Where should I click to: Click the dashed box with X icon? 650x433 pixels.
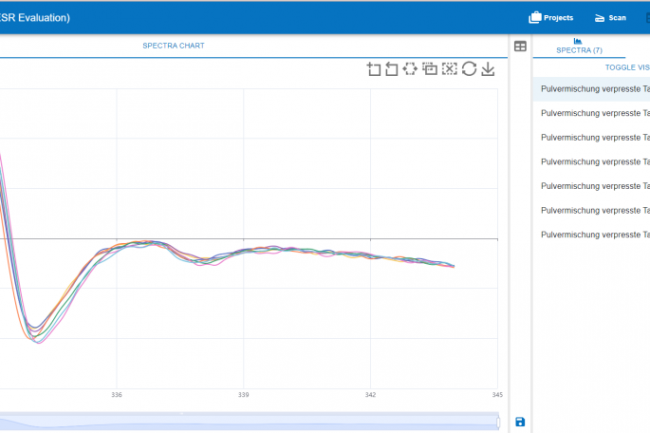(449, 69)
